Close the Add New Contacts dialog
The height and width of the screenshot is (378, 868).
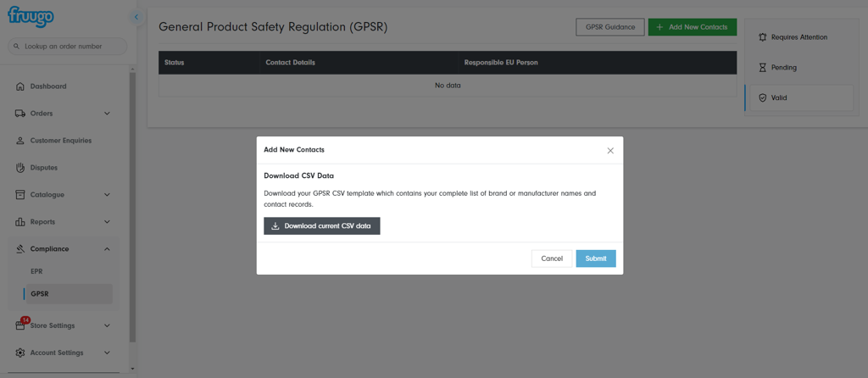(x=610, y=150)
